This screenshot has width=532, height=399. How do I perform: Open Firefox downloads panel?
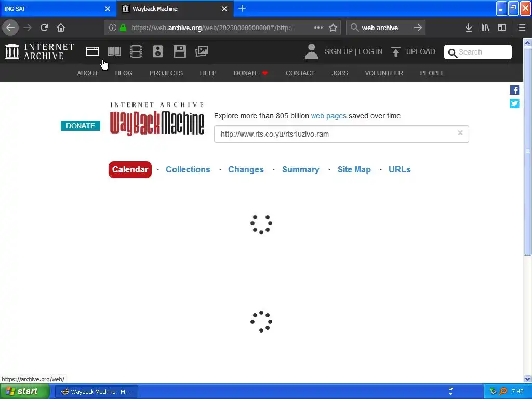pyautogui.click(x=469, y=28)
